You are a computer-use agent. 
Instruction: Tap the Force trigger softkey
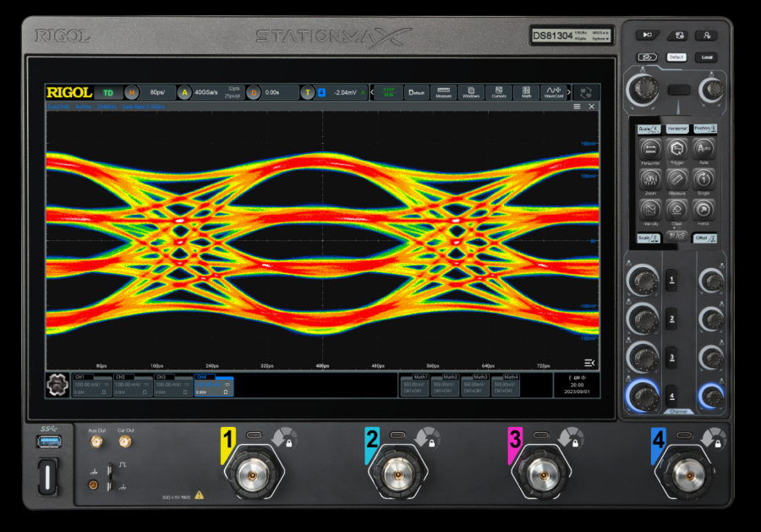click(x=704, y=211)
